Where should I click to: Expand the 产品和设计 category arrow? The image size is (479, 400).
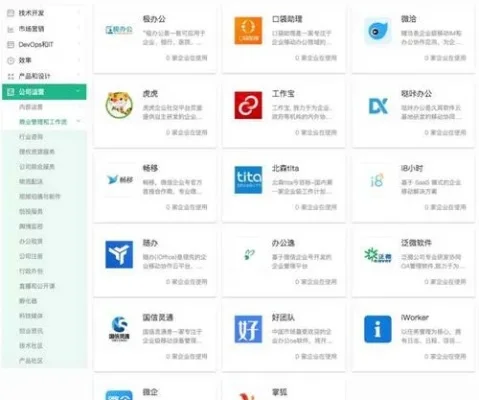click(79, 76)
